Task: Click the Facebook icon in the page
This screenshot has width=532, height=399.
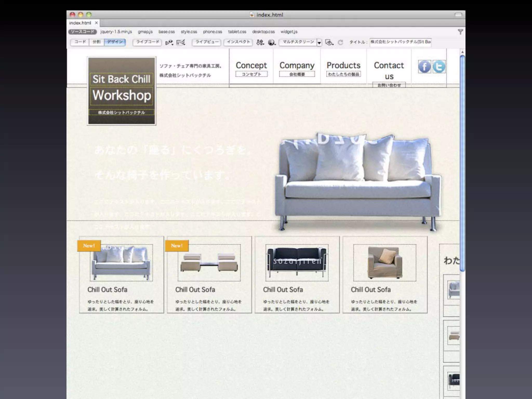Action: (424, 67)
